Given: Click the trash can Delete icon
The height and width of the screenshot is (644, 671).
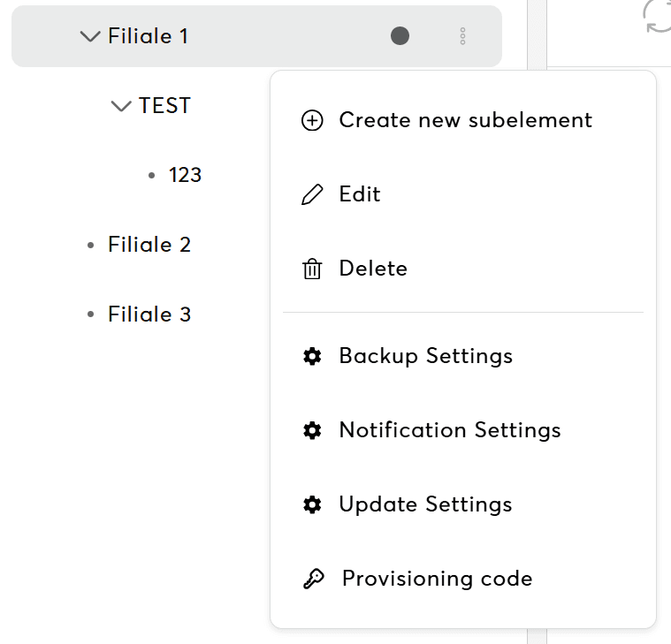Looking at the screenshot, I should click(312, 269).
